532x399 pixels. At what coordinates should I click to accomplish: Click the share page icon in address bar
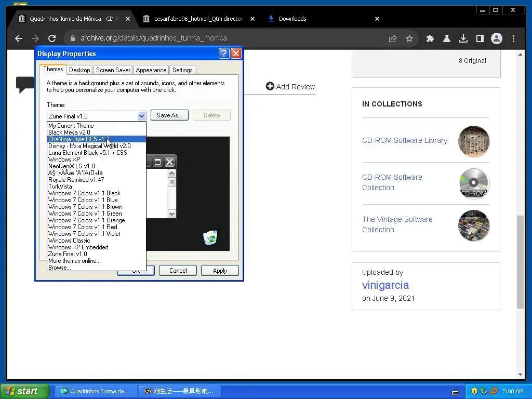tap(393, 38)
